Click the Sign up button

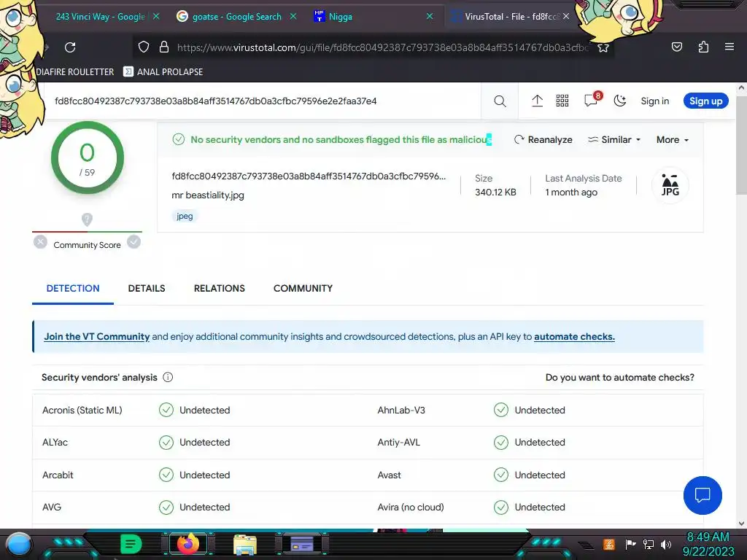(x=705, y=101)
